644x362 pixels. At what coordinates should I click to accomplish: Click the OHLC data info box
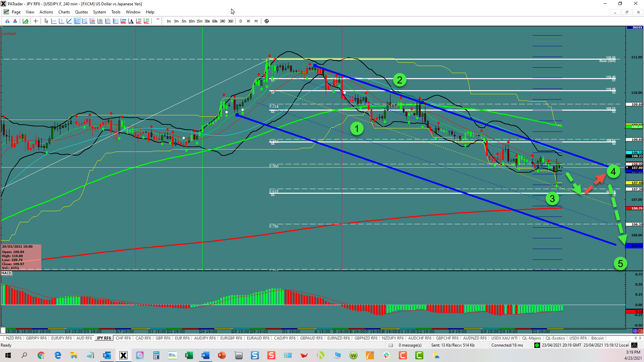21,257
